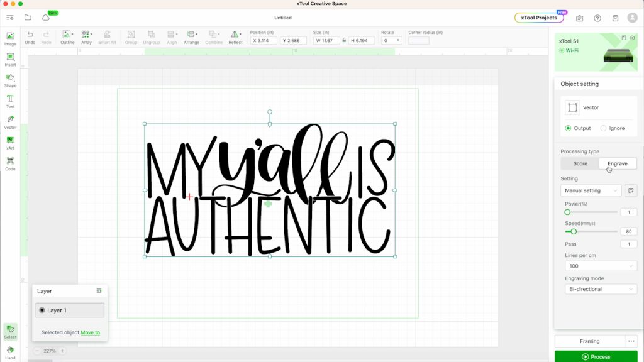Click the Code tool icon
Image resolution: width=644 pixels, height=362 pixels.
tap(10, 163)
